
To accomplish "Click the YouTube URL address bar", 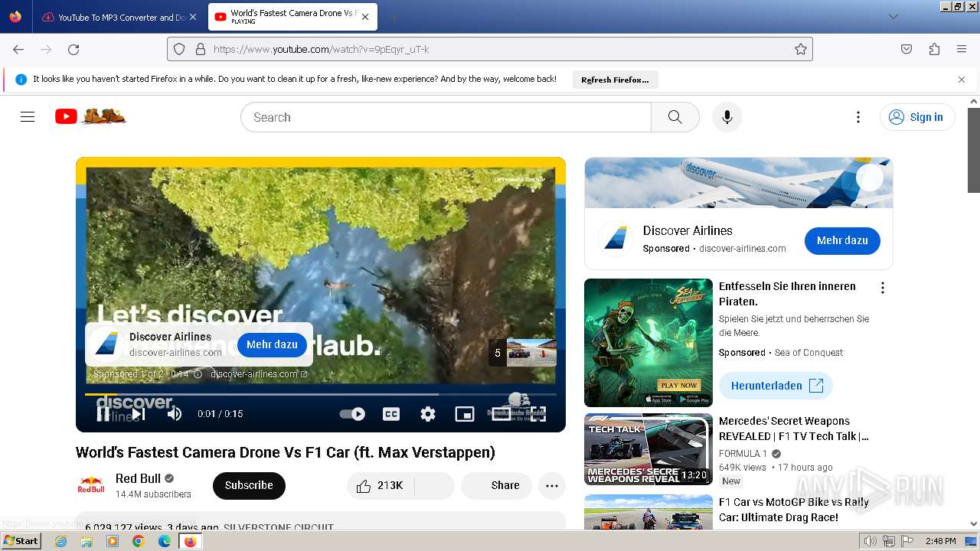I will pos(490,49).
